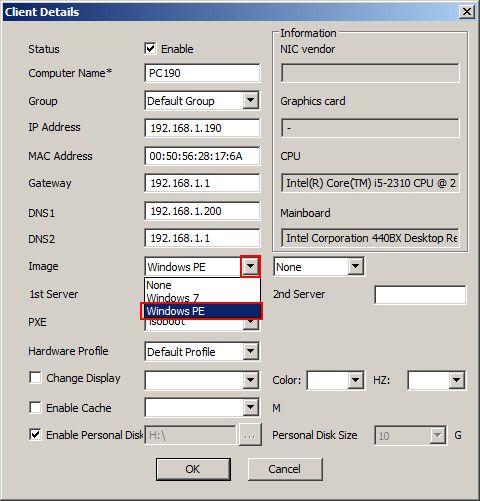The width and height of the screenshot is (480, 501).
Task: Select Windows PE from the image list
Action: point(202,311)
